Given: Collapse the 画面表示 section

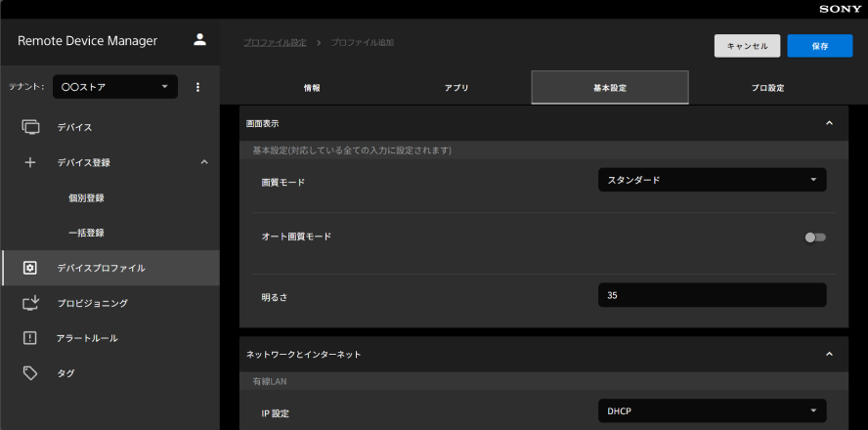Looking at the screenshot, I should click(x=829, y=123).
